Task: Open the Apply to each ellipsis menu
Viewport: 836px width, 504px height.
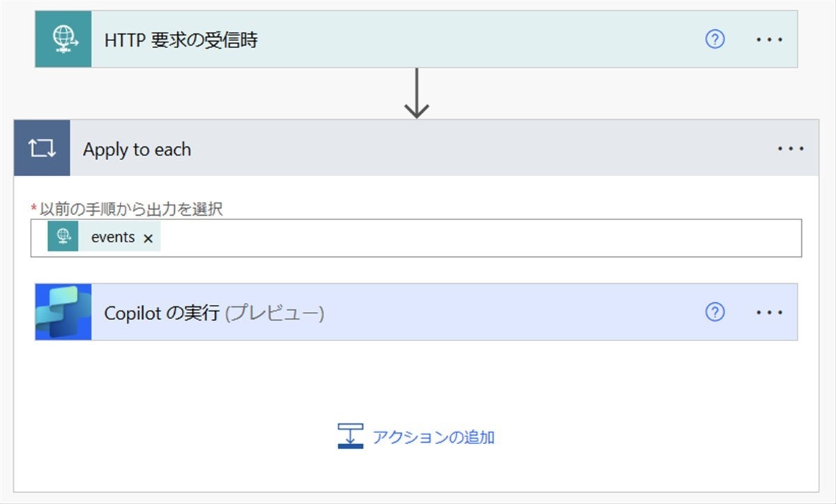Action: pyautogui.click(x=791, y=149)
